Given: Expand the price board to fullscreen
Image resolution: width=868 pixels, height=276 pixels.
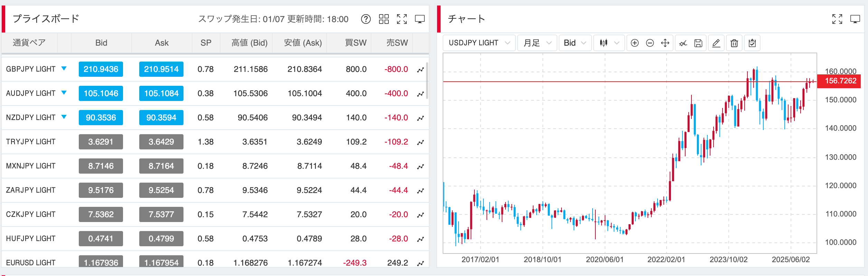Looking at the screenshot, I should point(402,19).
